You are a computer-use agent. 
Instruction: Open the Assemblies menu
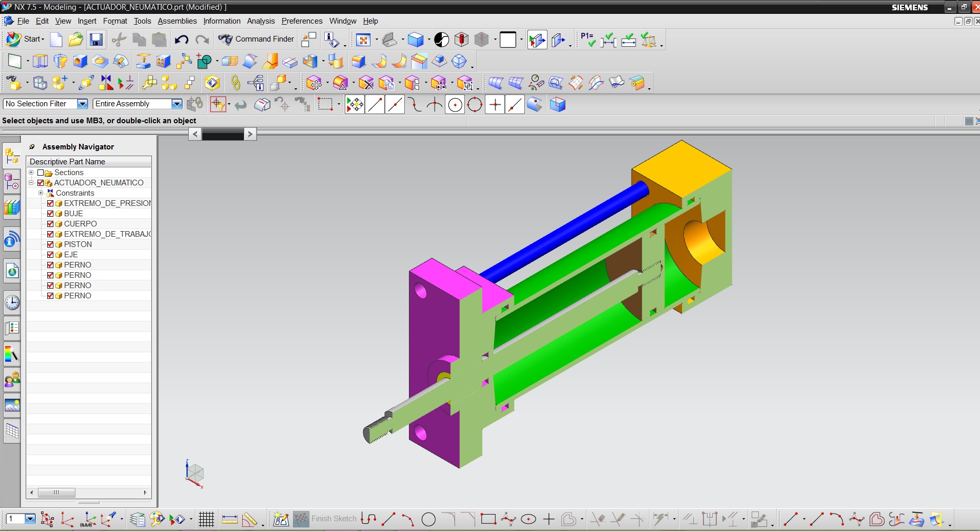tap(177, 21)
